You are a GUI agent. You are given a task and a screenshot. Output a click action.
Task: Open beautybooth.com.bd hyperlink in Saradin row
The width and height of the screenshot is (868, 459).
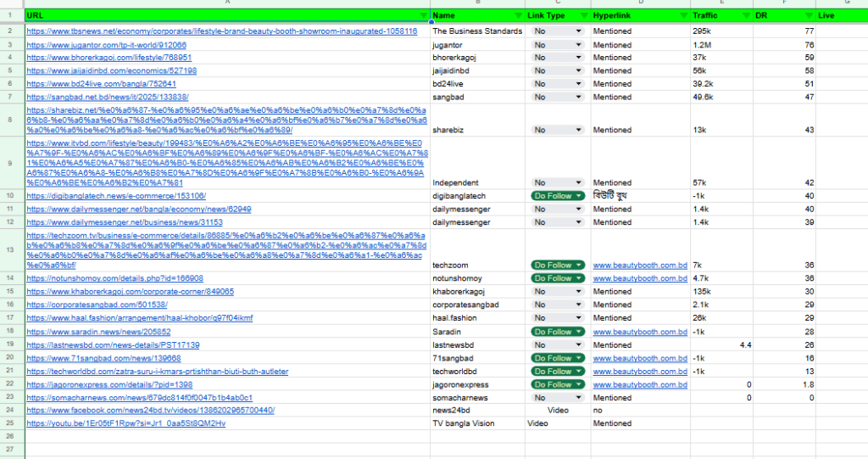(640, 332)
